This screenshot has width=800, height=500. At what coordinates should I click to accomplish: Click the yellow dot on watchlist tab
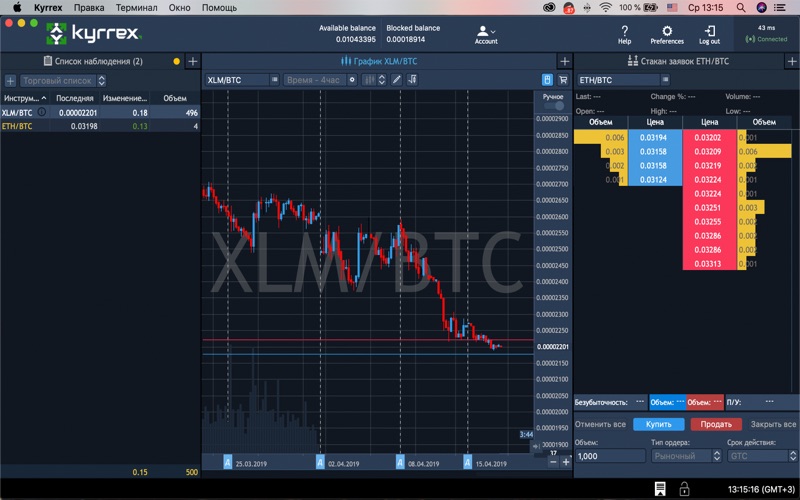(x=177, y=61)
